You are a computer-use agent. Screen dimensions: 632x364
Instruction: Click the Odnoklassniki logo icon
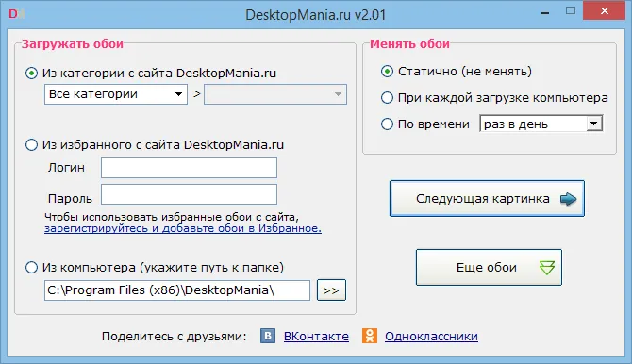(370, 336)
